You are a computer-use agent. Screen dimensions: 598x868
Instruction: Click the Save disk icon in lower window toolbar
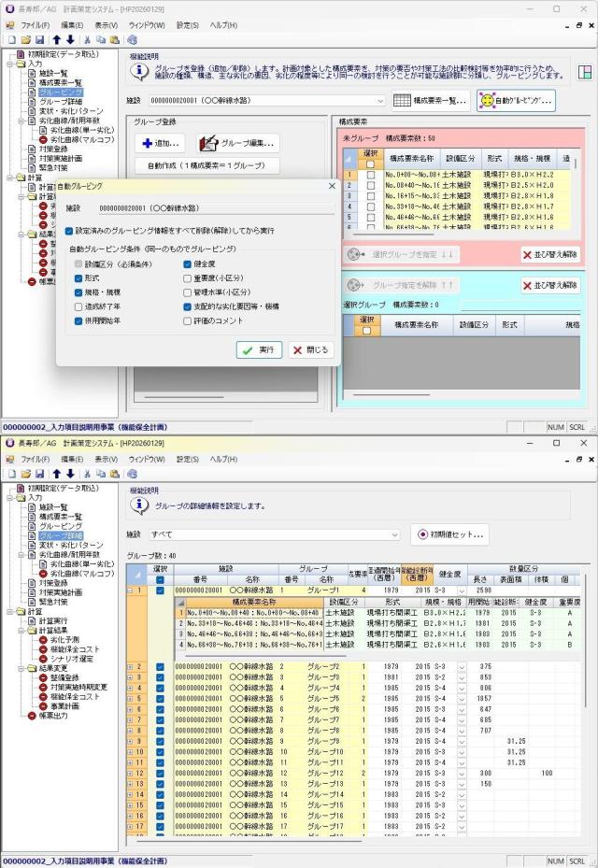[39, 474]
